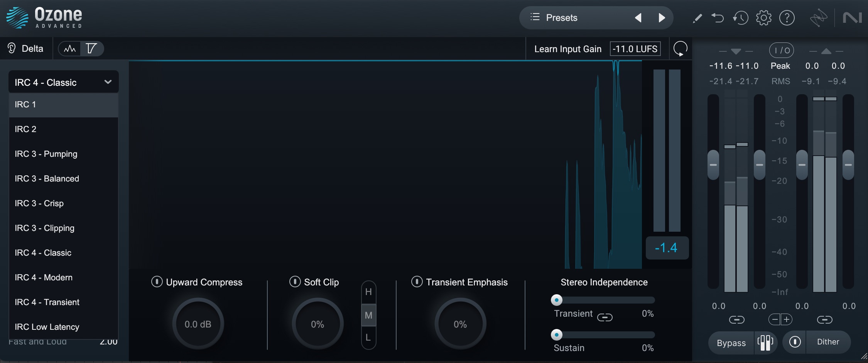This screenshot has height=363, width=868.
Task: Open the help question mark icon
Action: point(787,18)
